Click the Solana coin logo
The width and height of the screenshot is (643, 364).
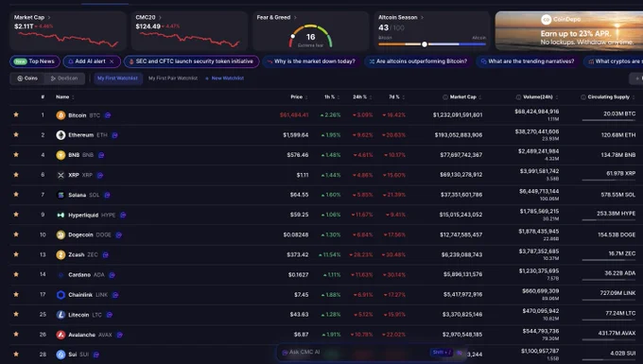(61, 195)
